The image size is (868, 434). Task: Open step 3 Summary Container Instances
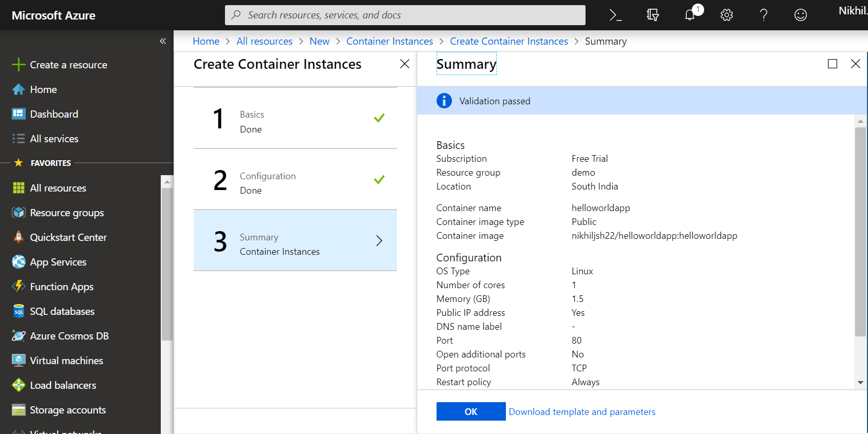tap(295, 240)
